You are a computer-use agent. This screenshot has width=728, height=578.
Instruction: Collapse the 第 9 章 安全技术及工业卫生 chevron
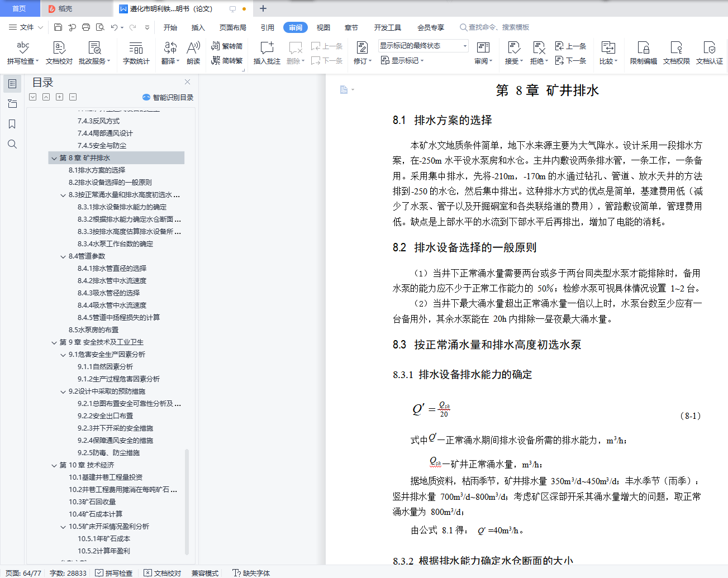[x=54, y=342]
